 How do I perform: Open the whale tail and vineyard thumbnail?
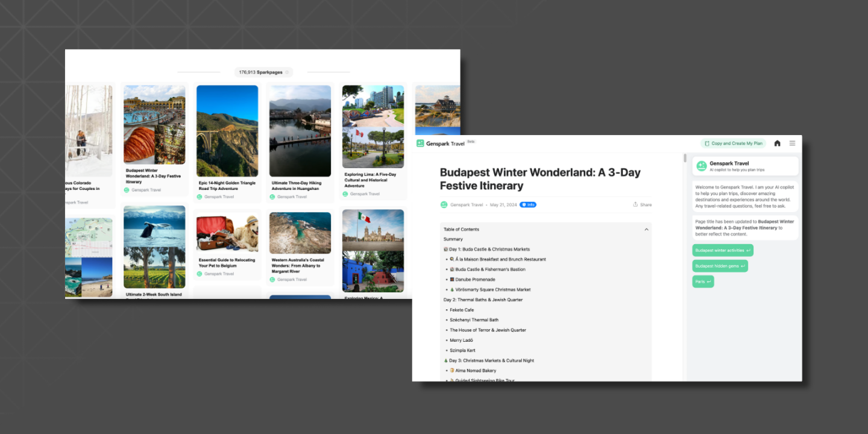click(154, 247)
